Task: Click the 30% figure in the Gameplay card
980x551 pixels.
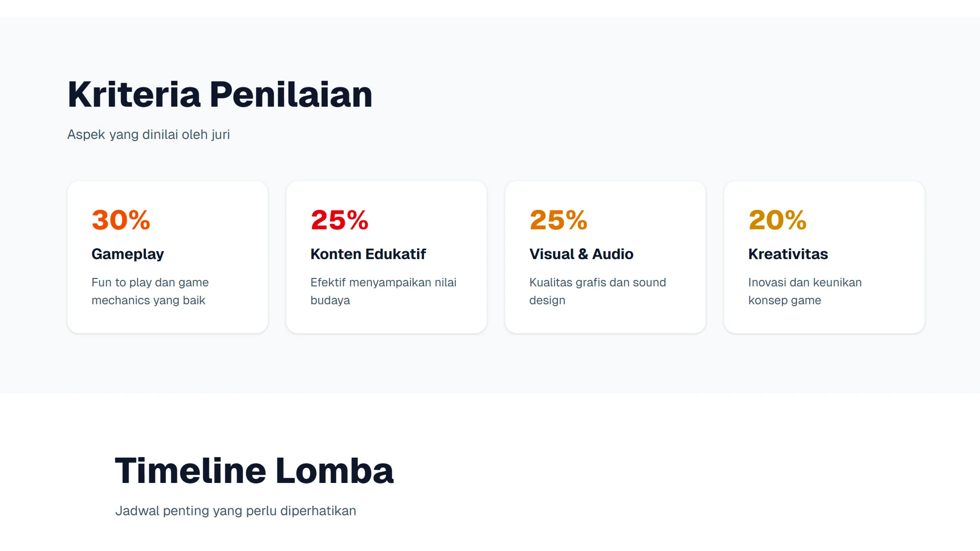Action: pyautogui.click(x=121, y=220)
